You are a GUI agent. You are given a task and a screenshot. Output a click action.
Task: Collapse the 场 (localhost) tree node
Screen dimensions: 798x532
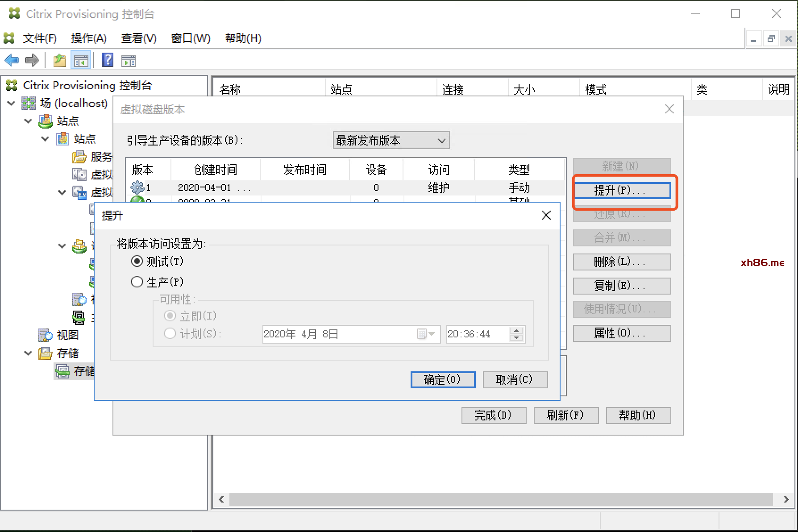[12, 103]
